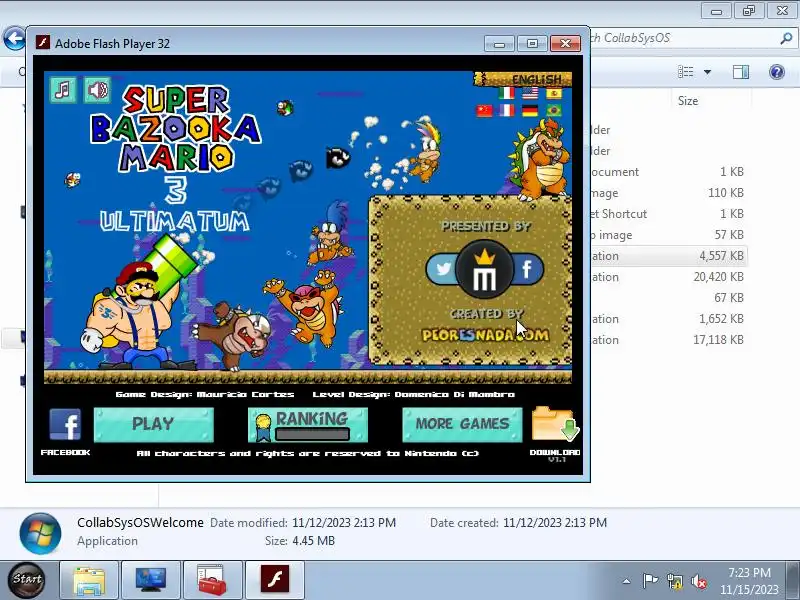This screenshot has height=600, width=800.
Task: Select the Italian flag language
Action: point(506,93)
